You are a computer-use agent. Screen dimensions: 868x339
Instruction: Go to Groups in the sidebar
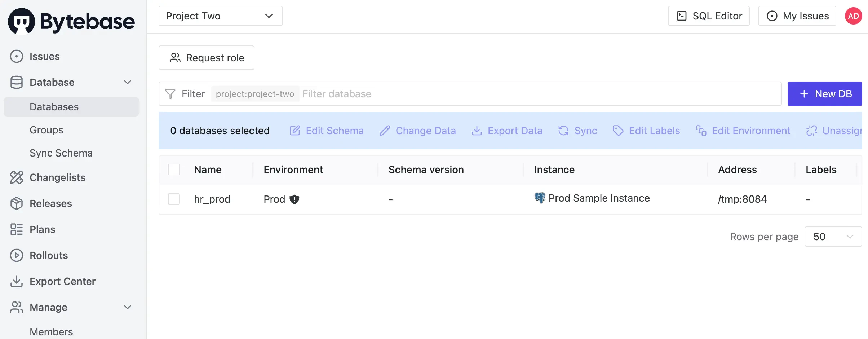pos(46,130)
